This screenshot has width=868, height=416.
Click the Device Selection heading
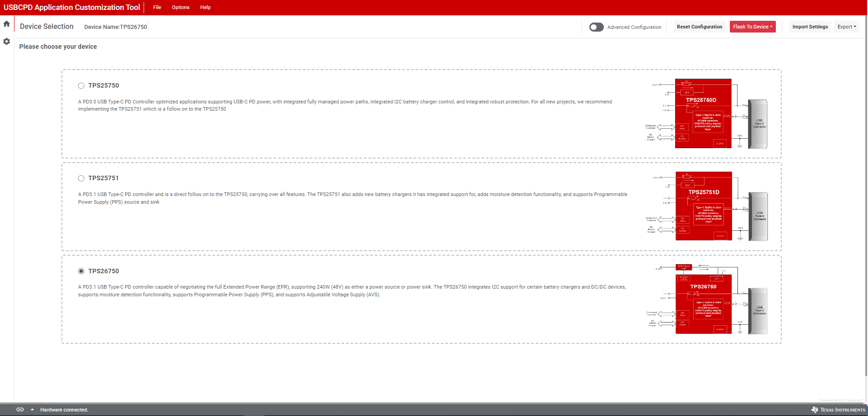(47, 27)
